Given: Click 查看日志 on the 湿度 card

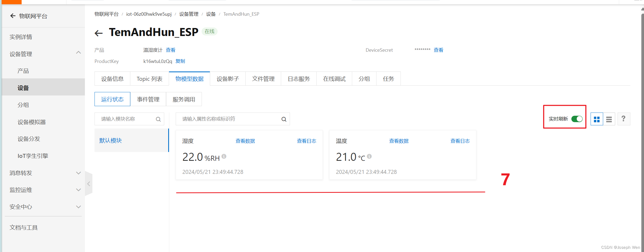Looking at the screenshot, I should [307, 141].
